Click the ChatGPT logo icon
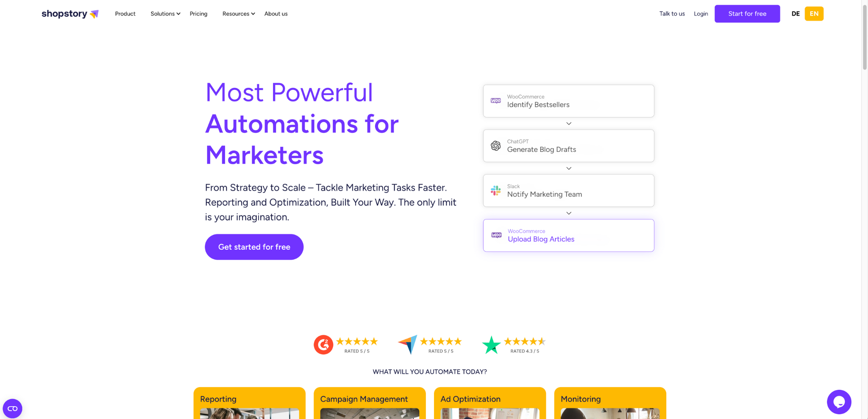 pos(495,146)
